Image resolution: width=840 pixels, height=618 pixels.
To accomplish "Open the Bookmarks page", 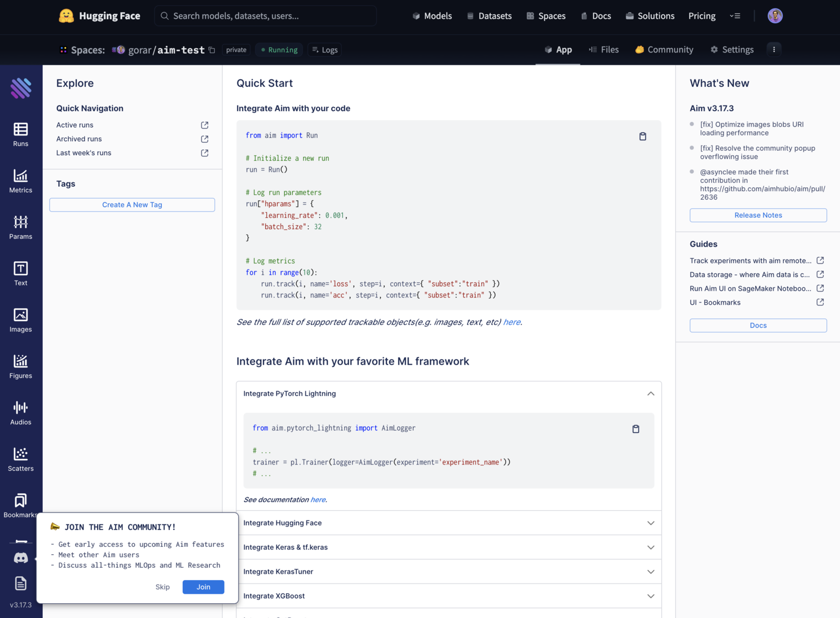I will click(21, 506).
